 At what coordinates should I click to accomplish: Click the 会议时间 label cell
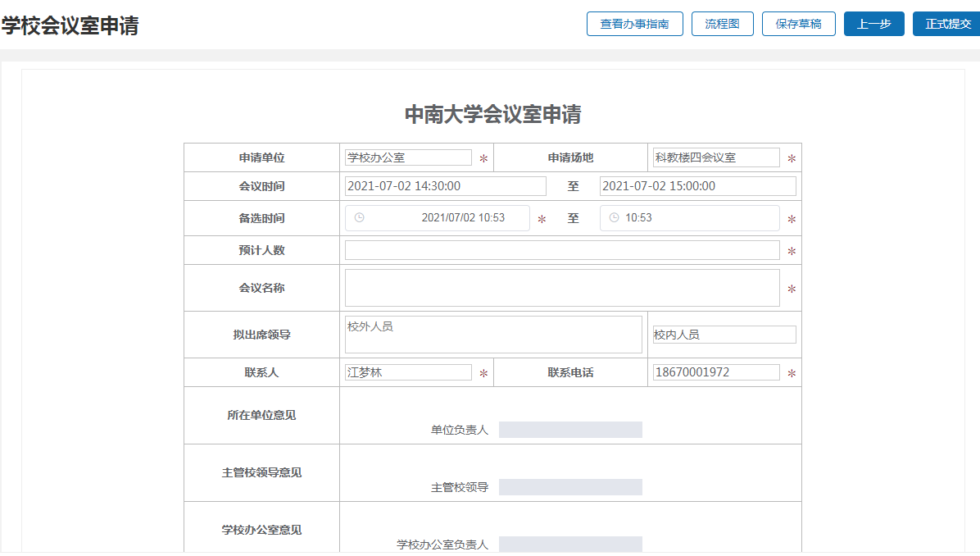tap(262, 186)
